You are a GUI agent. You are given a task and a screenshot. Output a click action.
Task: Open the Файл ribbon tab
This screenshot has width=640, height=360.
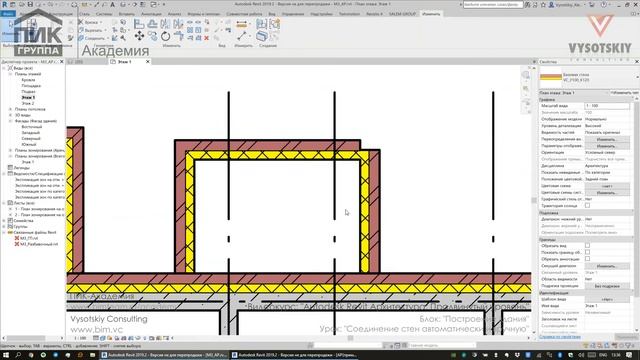click(x=8, y=14)
